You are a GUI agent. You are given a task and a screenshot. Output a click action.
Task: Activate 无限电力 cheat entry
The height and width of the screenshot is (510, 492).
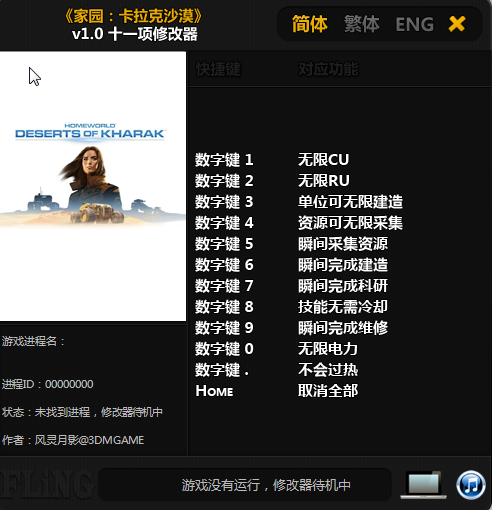[328, 349]
